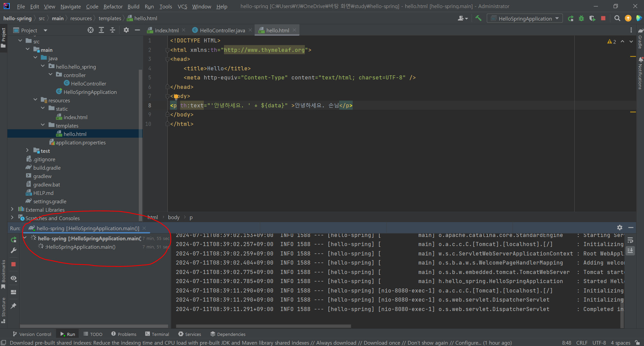
Task: Click the intention lightbulb on line 7
Action: (x=176, y=97)
